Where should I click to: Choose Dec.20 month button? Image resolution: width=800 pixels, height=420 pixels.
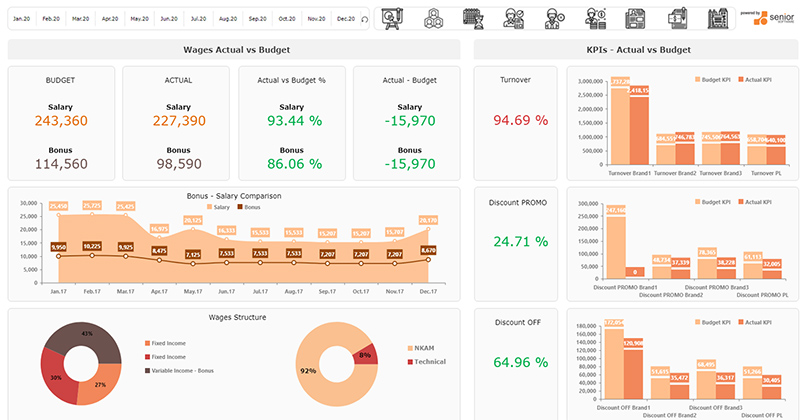coord(346,18)
